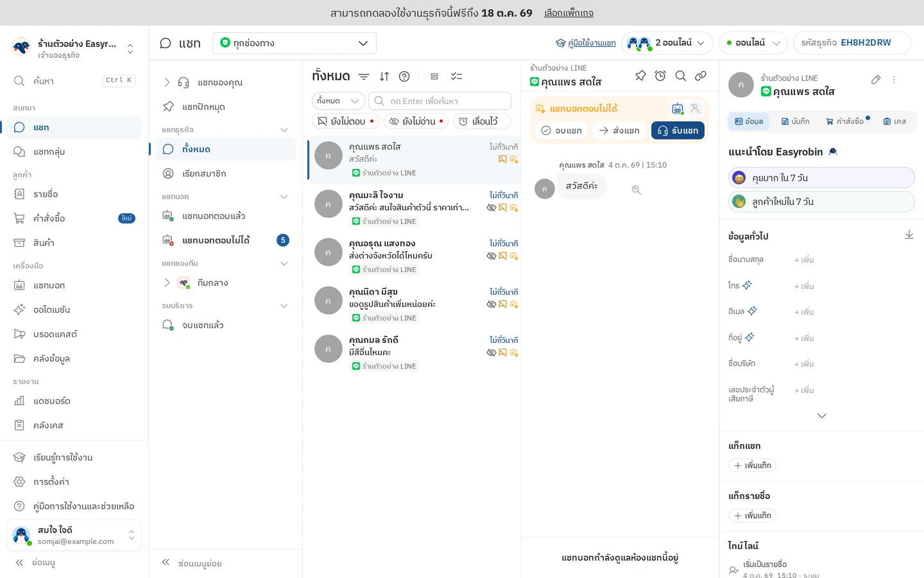Edit the customer name with pencil icon
Viewport: 924px width, 578px height.
[876, 80]
